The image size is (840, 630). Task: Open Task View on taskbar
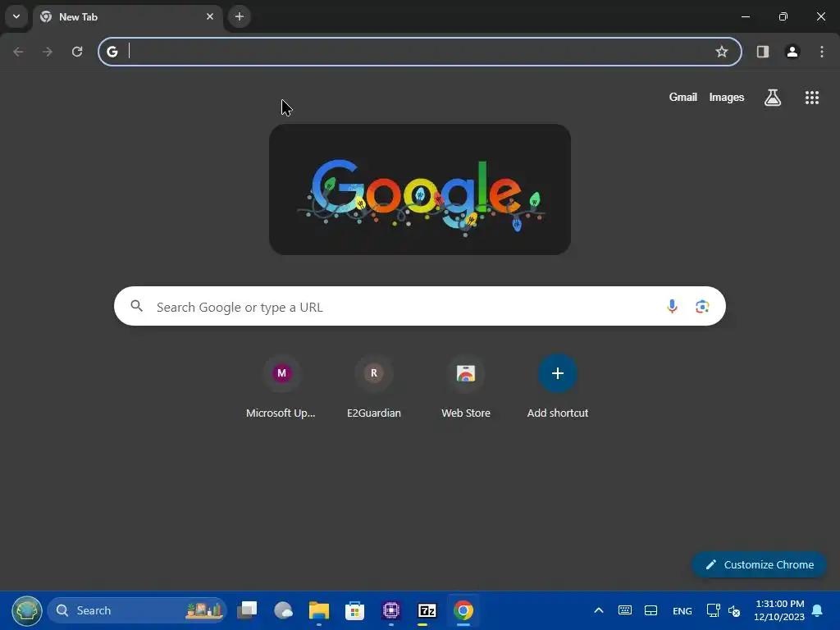pos(247,610)
